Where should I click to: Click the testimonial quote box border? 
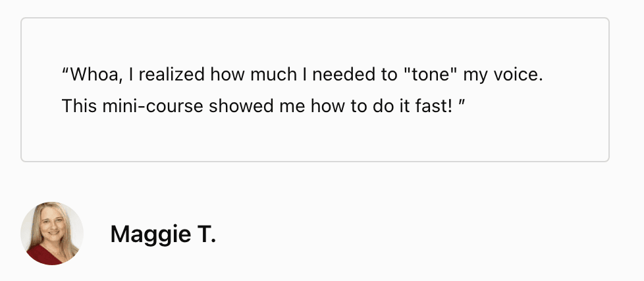tap(315, 18)
